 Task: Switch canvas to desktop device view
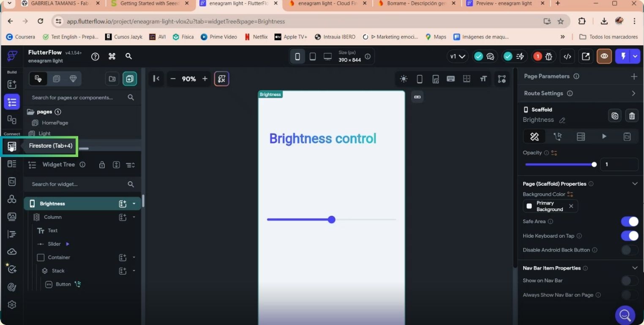point(327,56)
